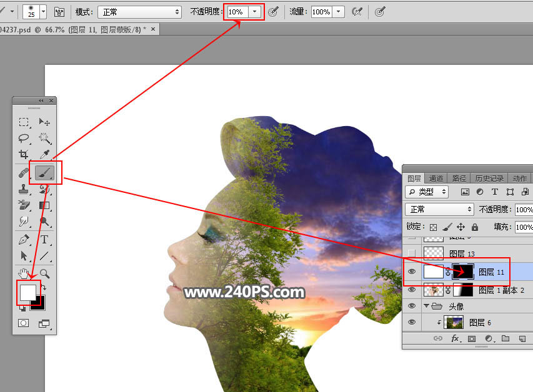Image resolution: width=533 pixels, height=392 pixels.
Task: Activate the Zoom magnifier tool
Action: (44, 273)
